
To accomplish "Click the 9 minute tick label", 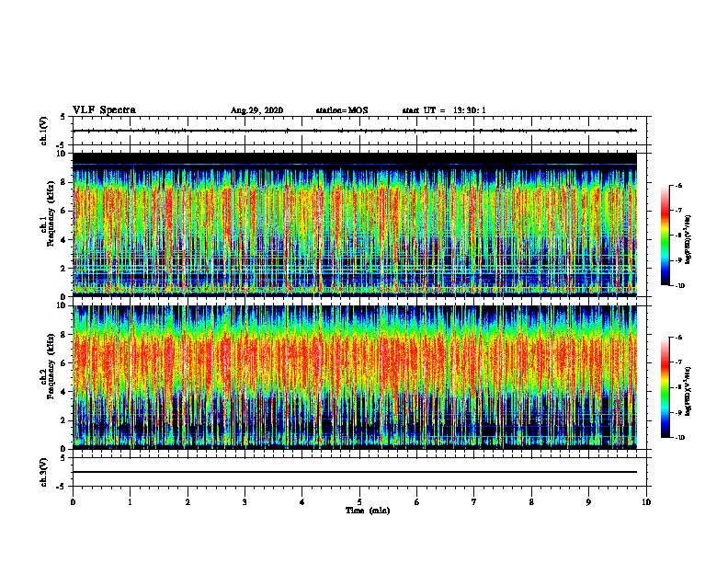I will click(x=588, y=502).
